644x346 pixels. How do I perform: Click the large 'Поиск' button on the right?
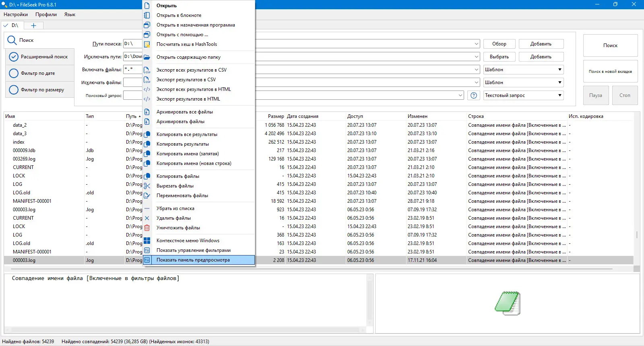coord(610,45)
